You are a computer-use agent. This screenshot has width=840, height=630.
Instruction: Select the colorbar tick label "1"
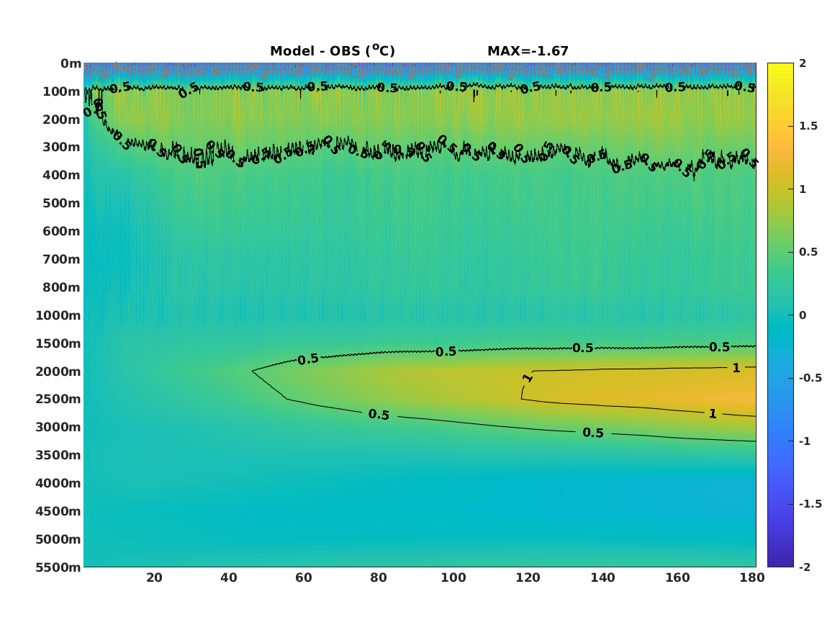[x=803, y=189]
